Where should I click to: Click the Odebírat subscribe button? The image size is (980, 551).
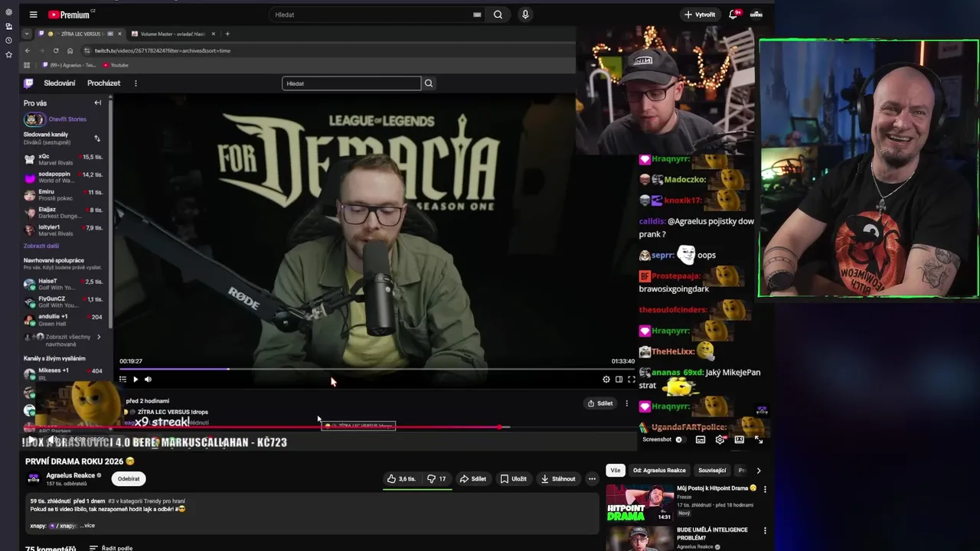coord(129,479)
